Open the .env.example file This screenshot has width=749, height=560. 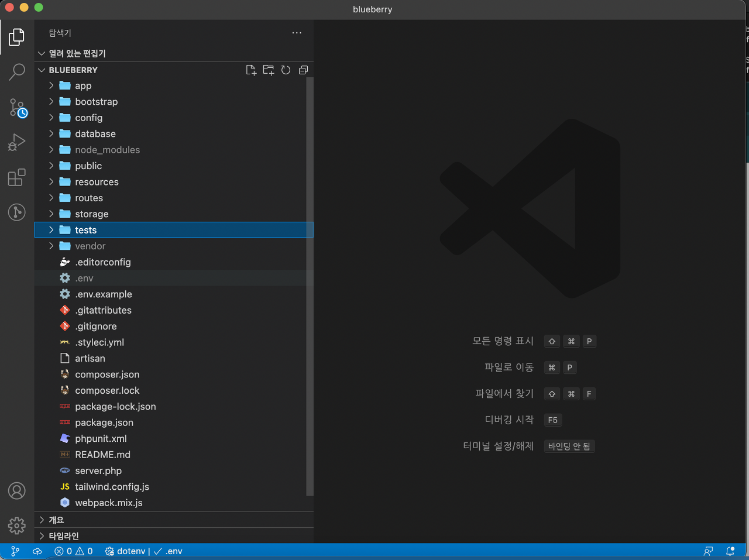pos(174,294)
